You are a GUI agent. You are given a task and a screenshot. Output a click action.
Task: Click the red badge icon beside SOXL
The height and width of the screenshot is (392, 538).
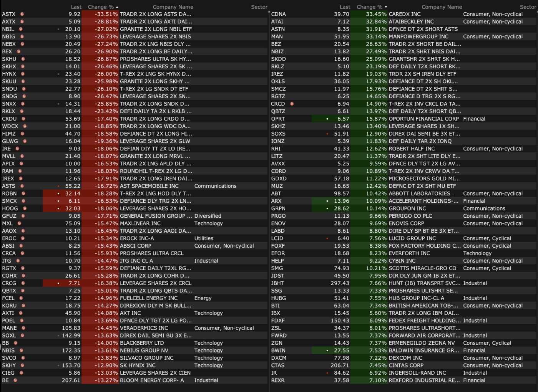tap(22, 336)
